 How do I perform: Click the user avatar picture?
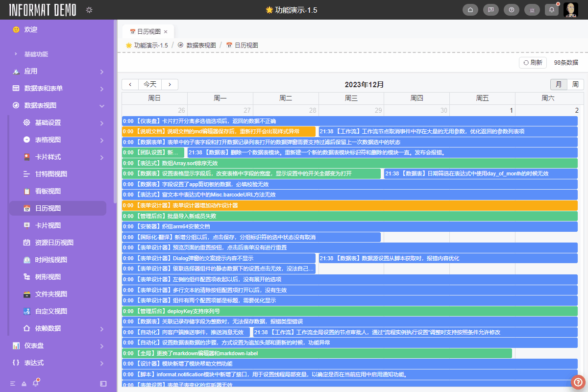570,10
